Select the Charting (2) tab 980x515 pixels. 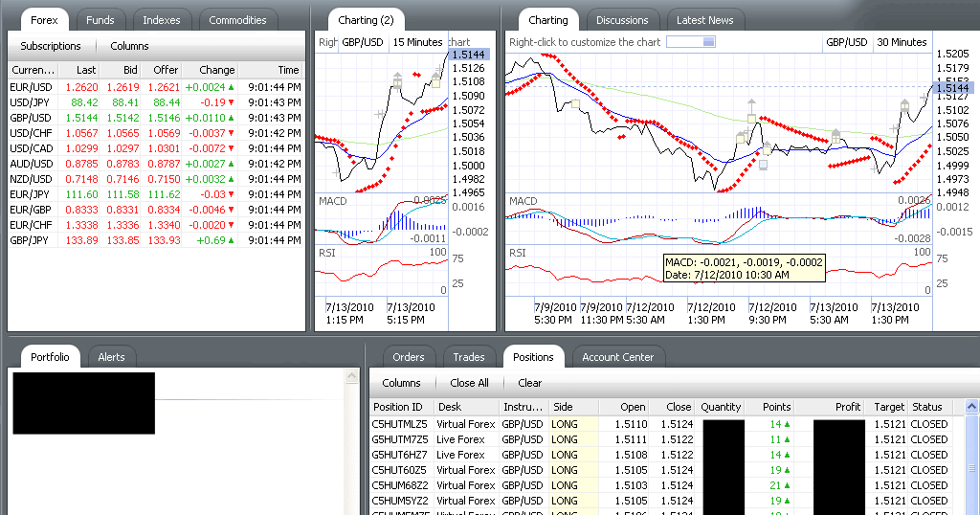pos(366,20)
